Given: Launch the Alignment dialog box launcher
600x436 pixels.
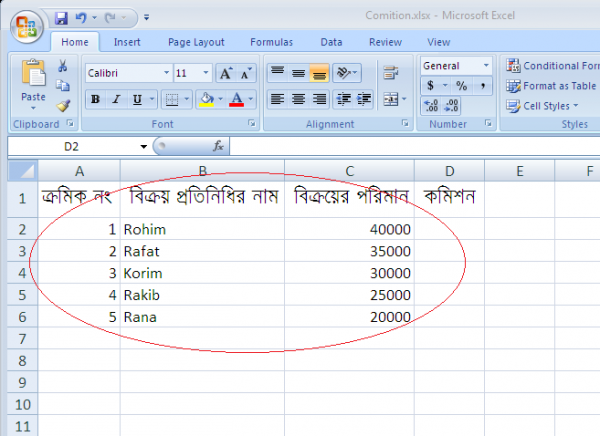Looking at the screenshot, I should coord(405,123).
